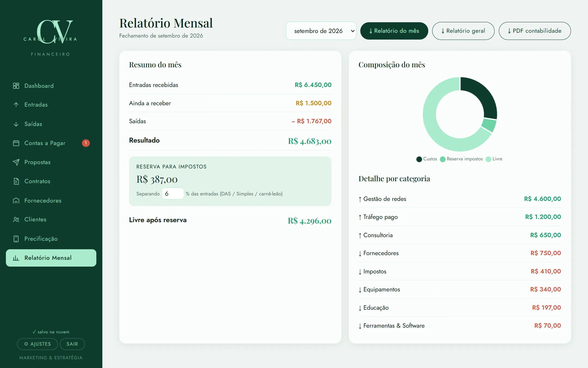Click the salvo na nuvem status text
Screen dimensions: 588x368
(51, 332)
